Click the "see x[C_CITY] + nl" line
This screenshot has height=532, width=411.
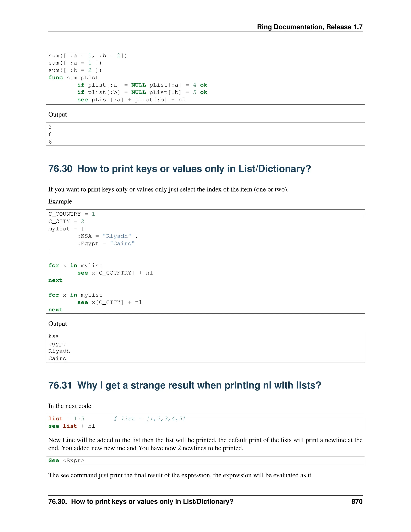(109, 302)
